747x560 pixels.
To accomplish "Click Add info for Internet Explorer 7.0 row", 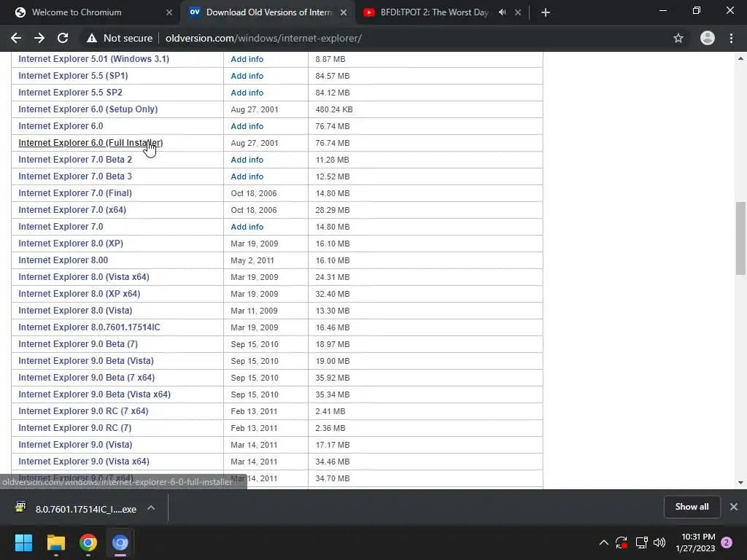I will 247,227.
